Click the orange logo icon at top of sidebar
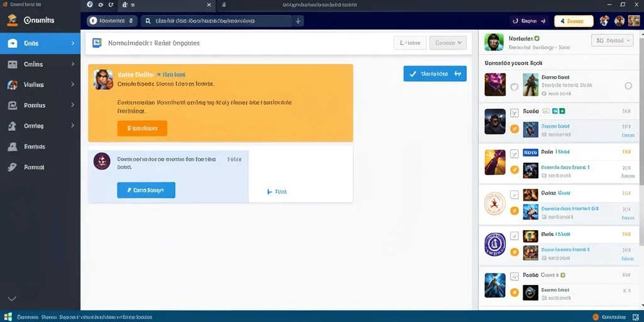 [x=13, y=20]
